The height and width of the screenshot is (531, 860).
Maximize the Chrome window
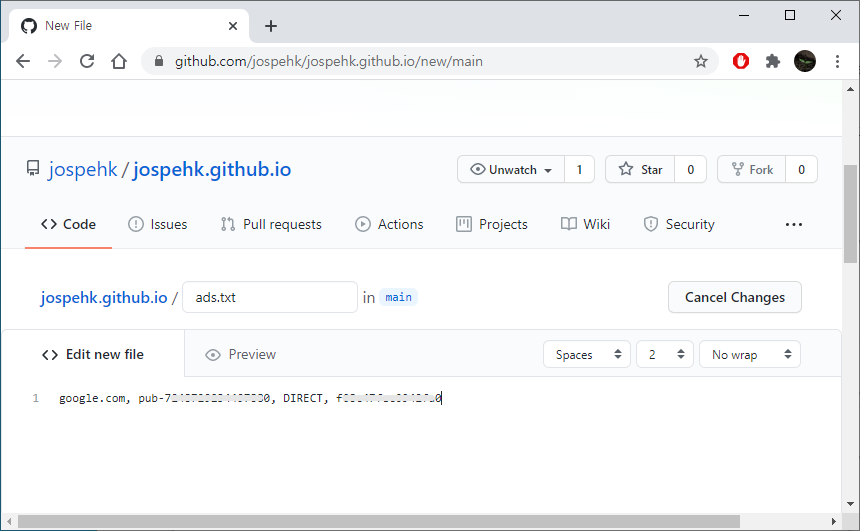(790, 15)
